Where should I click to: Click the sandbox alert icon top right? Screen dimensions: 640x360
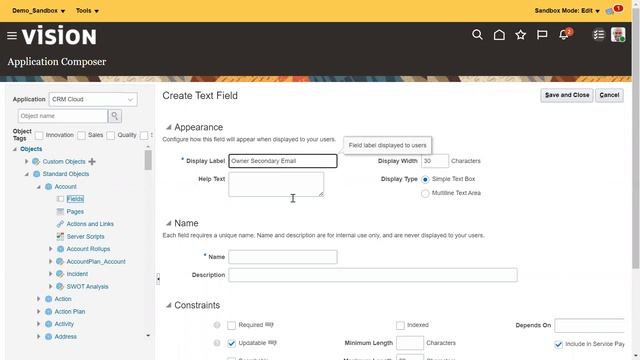click(610, 11)
